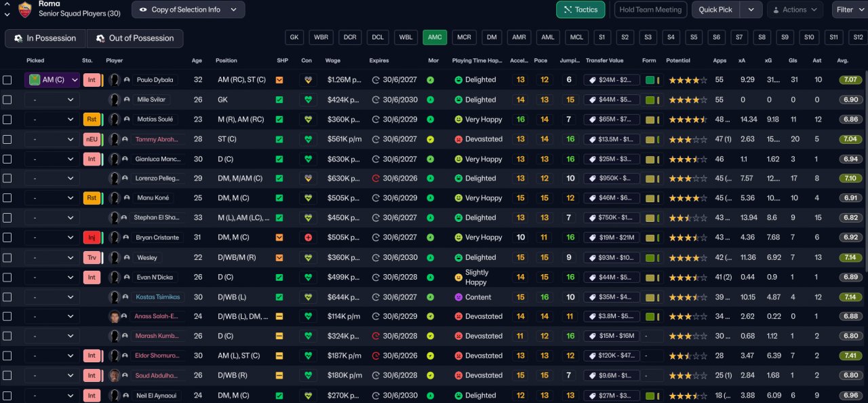Open the Tactics button
Image resolution: width=868 pixels, height=403 pixels.
point(580,9)
